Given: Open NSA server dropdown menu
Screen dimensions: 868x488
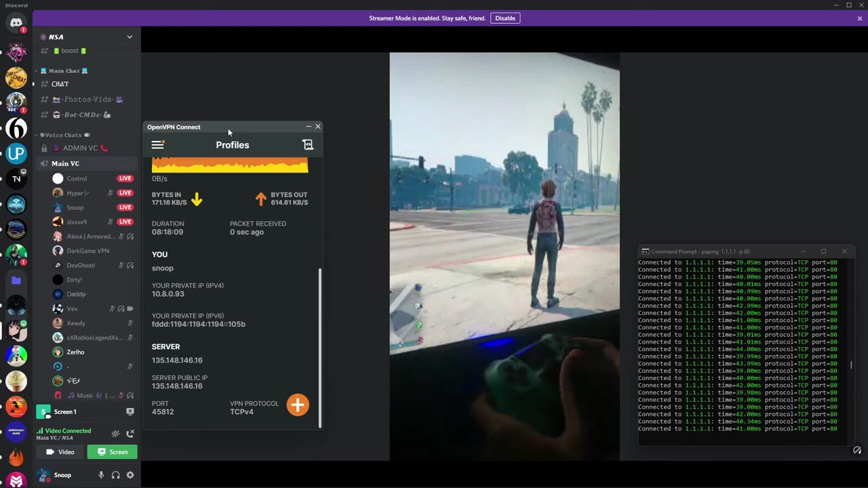Looking at the screenshot, I should pos(130,37).
